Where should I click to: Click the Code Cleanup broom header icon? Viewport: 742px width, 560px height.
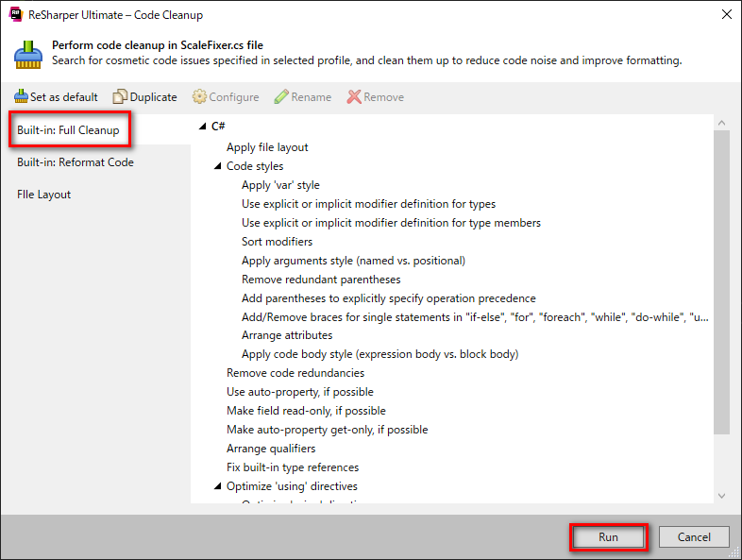coord(28,55)
